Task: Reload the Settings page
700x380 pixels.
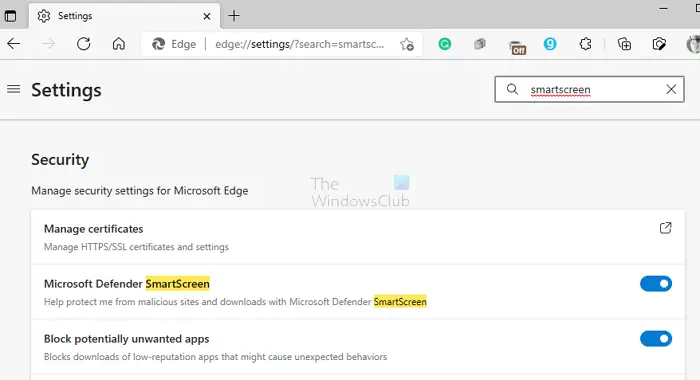Action: pos(83,44)
